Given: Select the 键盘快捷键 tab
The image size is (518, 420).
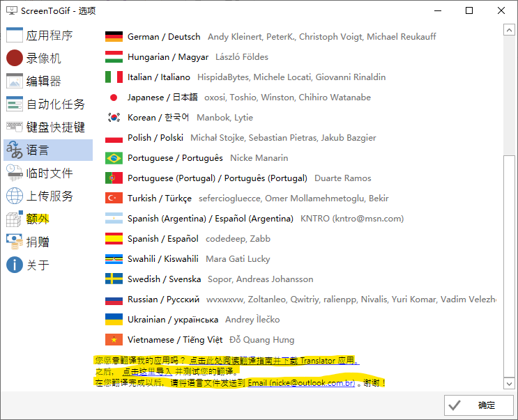Looking at the screenshot, I should 48,127.
